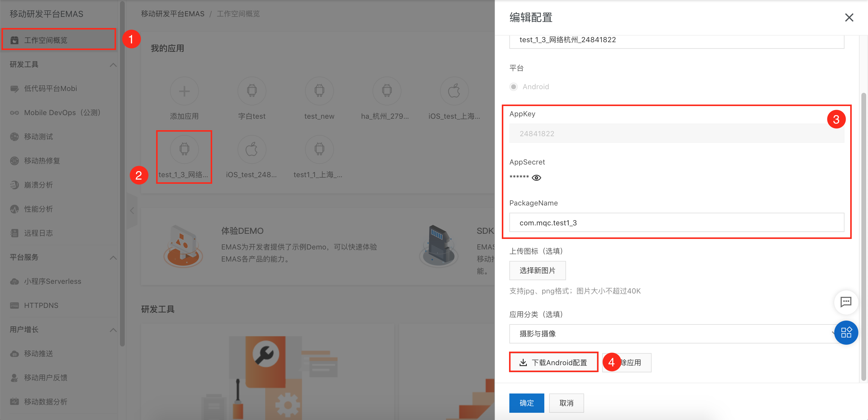
Task: Click the 移动用户反馈 icon
Action: 14,378
